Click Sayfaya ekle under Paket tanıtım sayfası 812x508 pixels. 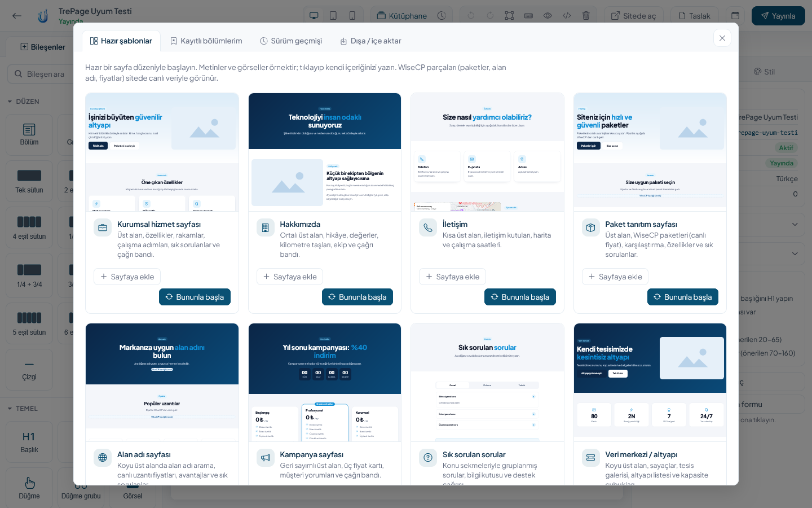[x=615, y=277]
